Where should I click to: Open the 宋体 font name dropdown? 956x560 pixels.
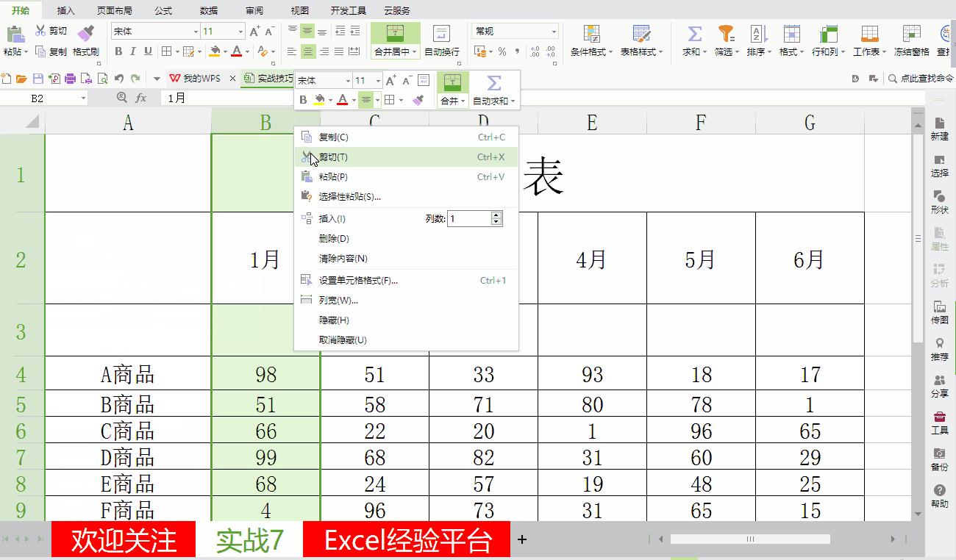pyautogui.click(x=196, y=31)
